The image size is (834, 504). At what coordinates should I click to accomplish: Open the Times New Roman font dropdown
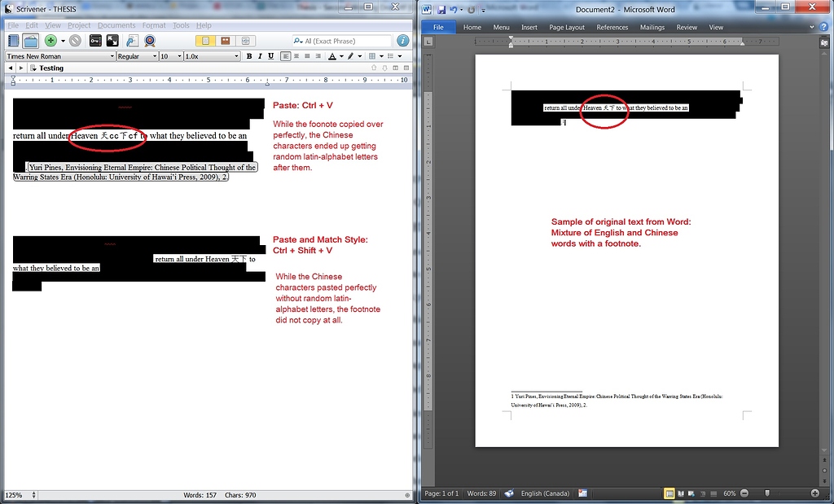61,56
